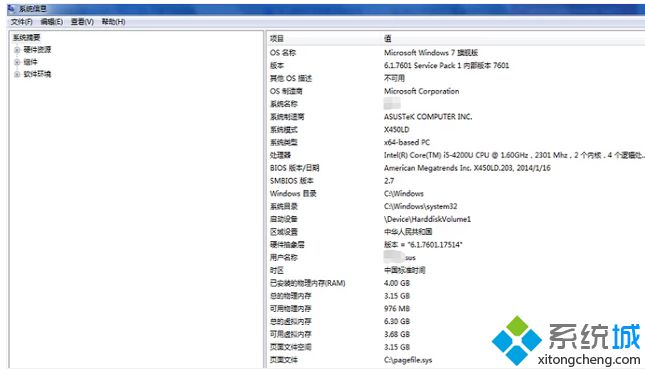Open the 查看(V) menu
This screenshot has width=645, height=370.
pyautogui.click(x=82, y=22)
